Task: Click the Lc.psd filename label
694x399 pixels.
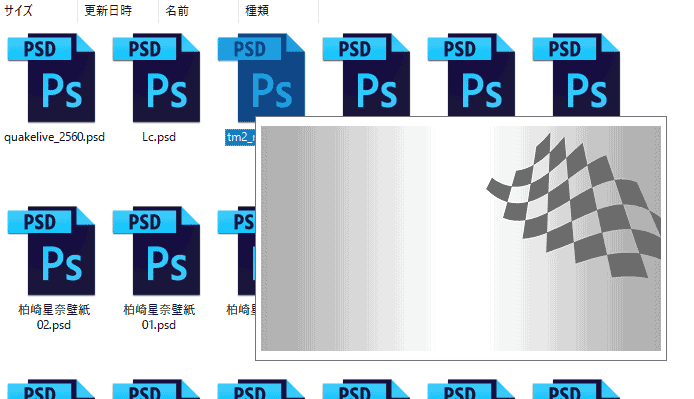Action: click(x=159, y=137)
